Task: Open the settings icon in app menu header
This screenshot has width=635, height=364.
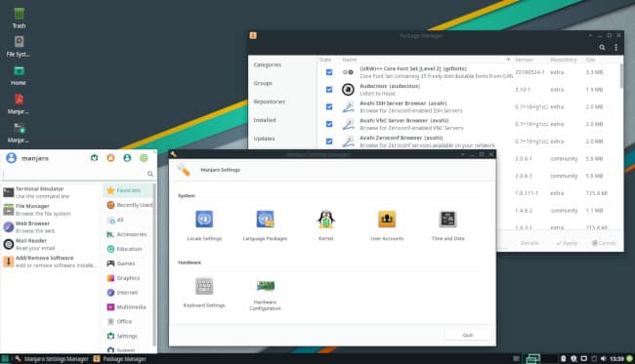Action: [95, 158]
